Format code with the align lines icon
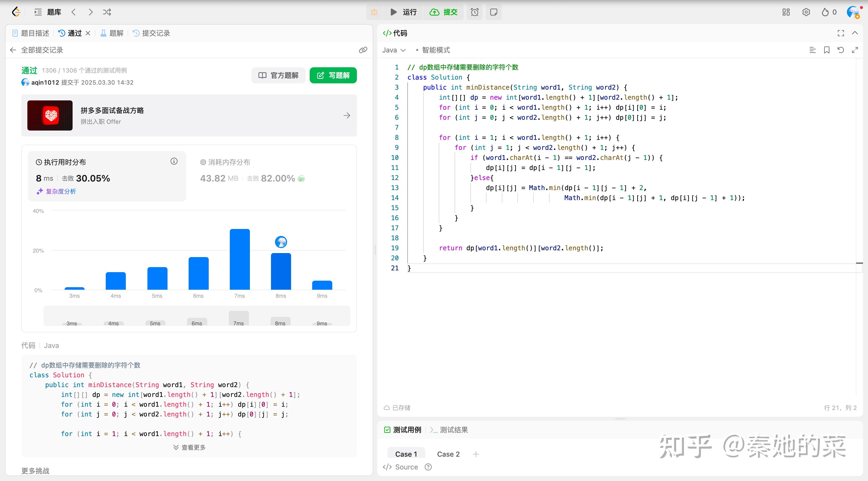This screenshot has width=868, height=481. coord(812,50)
